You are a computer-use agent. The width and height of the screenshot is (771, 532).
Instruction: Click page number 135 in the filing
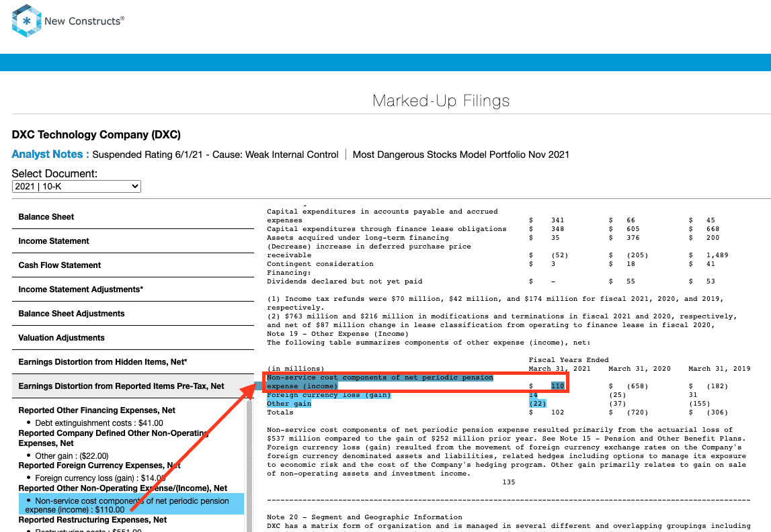click(x=509, y=482)
